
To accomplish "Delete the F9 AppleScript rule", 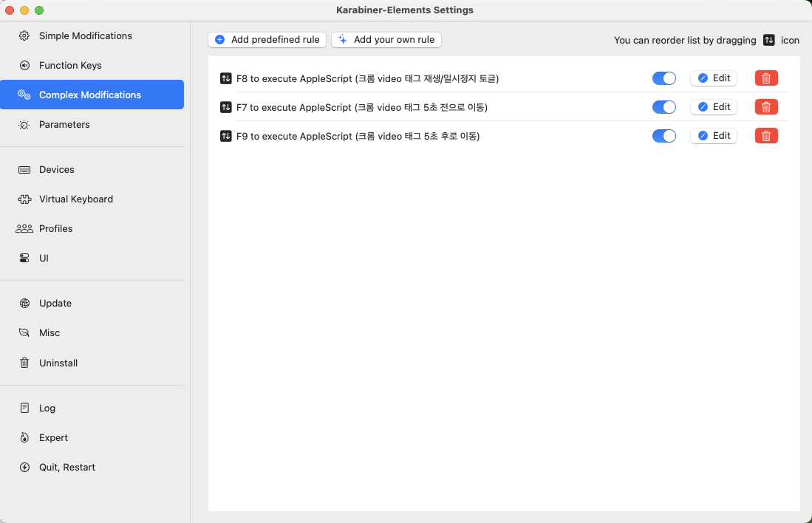I will [x=766, y=136].
